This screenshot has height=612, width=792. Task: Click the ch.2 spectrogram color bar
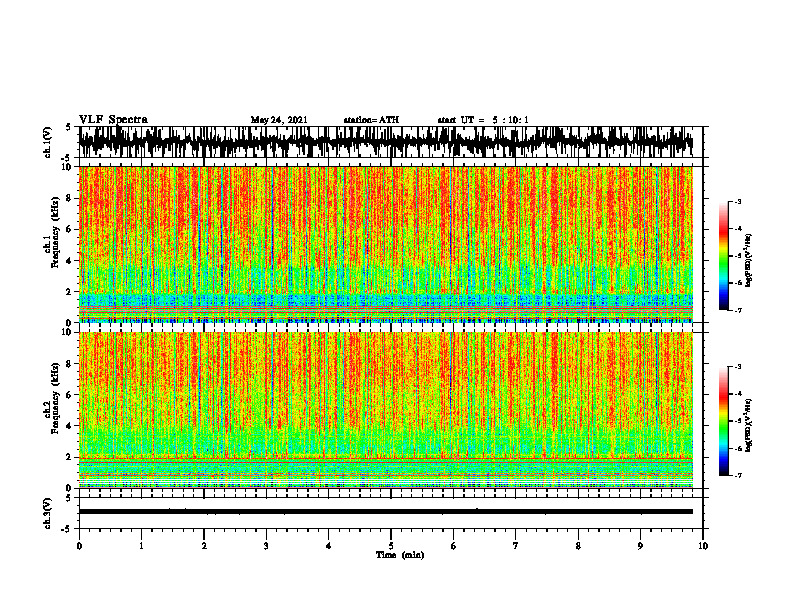coord(723,421)
